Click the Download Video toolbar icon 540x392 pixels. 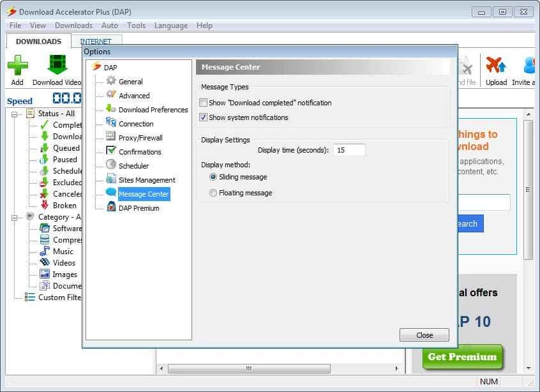[x=57, y=65]
